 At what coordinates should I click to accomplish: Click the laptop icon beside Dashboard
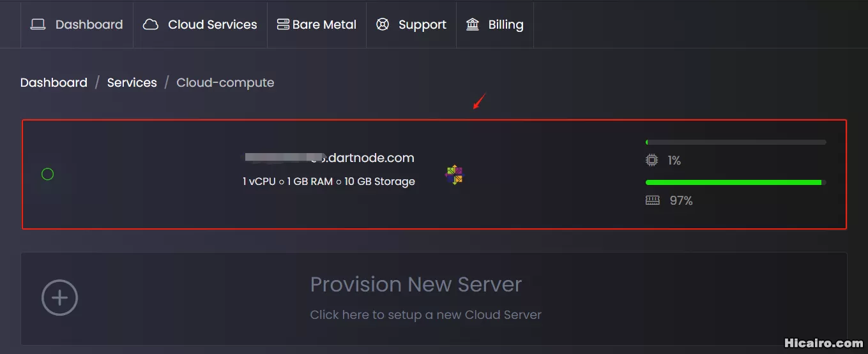pyautogui.click(x=38, y=25)
